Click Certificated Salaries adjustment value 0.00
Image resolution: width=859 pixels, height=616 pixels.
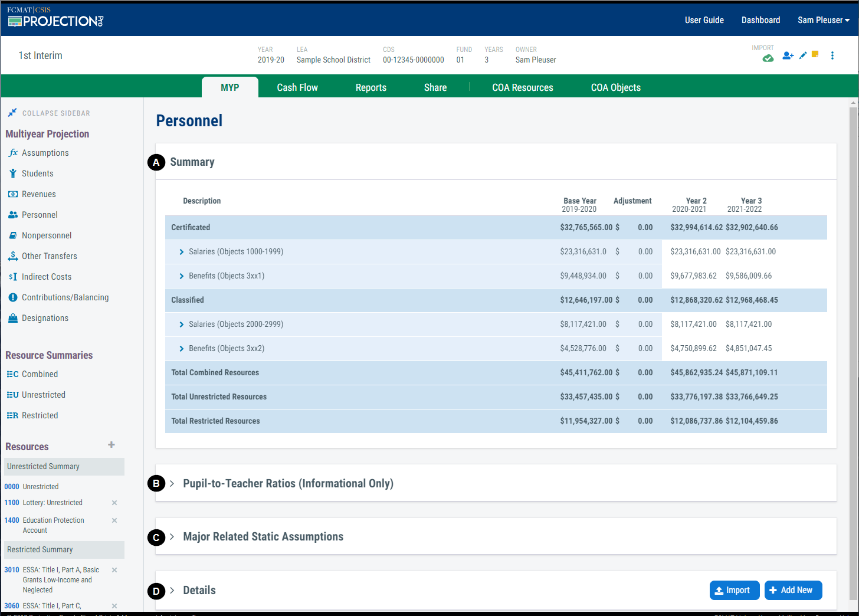645,252
